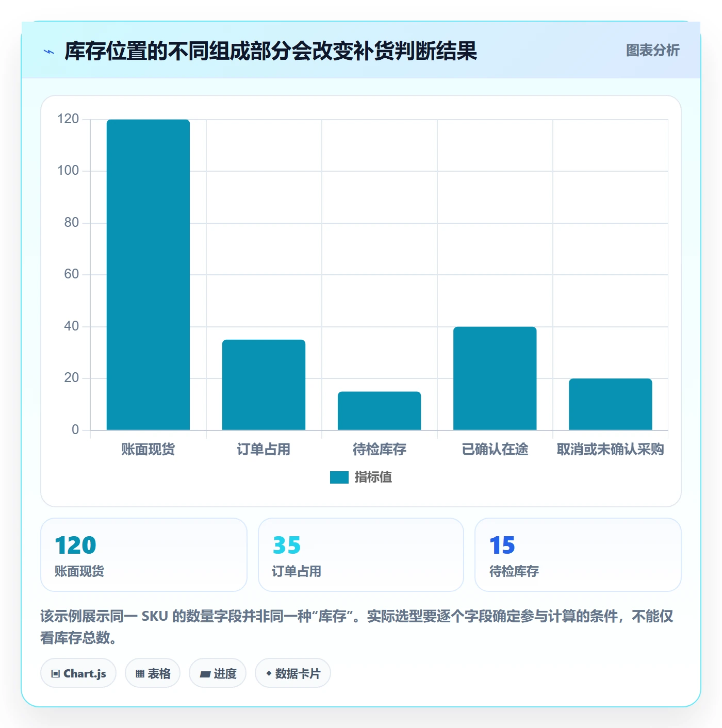The image size is (722, 728).
Task: Click the 账面现货 bar in the chart
Action: [148, 275]
